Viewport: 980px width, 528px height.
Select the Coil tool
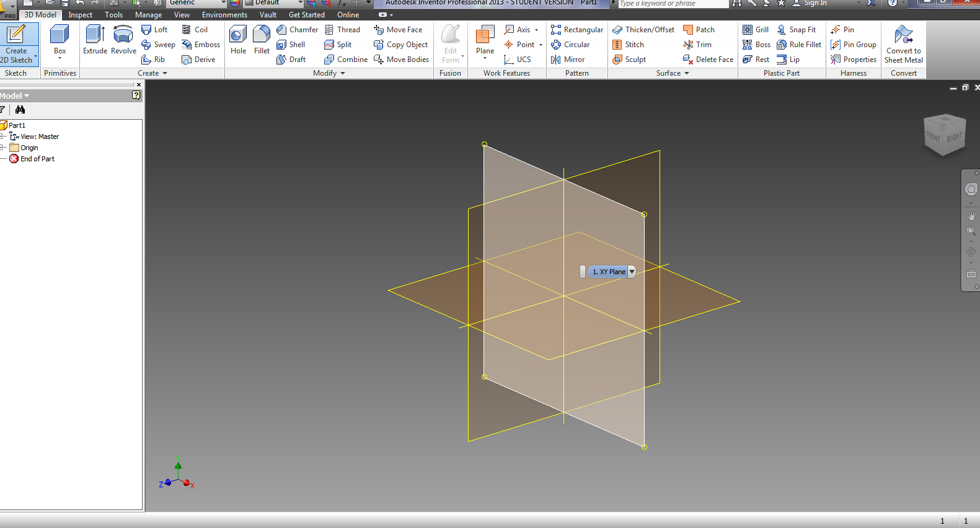tap(195, 30)
